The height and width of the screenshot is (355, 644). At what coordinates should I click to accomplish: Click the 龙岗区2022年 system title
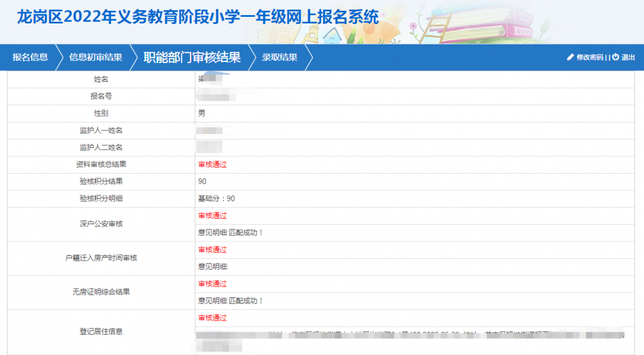pos(198,17)
